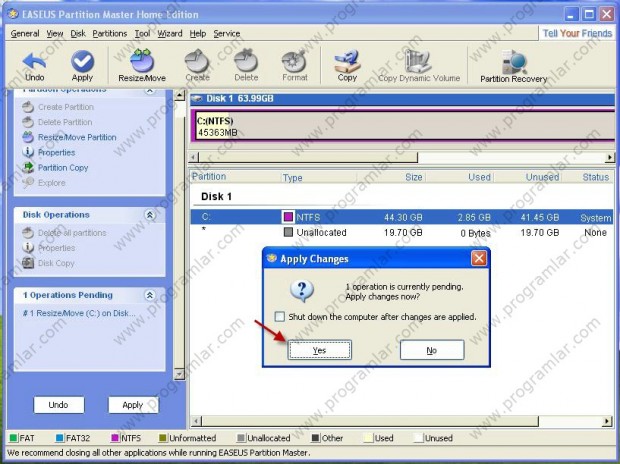
Task: Click the partition list scrollbar left arrow
Action: 196,421
